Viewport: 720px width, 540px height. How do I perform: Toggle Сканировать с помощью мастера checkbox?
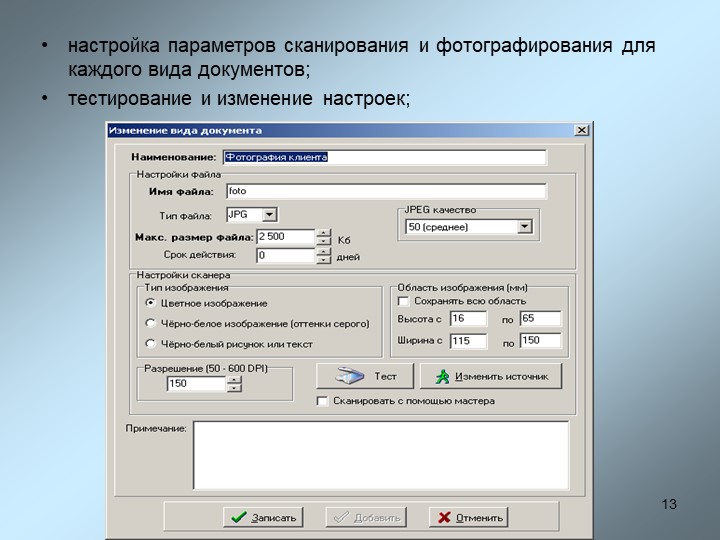pyautogui.click(x=322, y=401)
